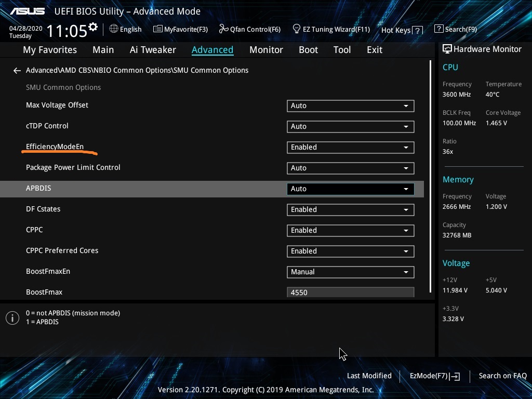The width and height of the screenshot is (532, 399).
Task: Select the BoostFmaxEn label
Action: click(48, 271)
